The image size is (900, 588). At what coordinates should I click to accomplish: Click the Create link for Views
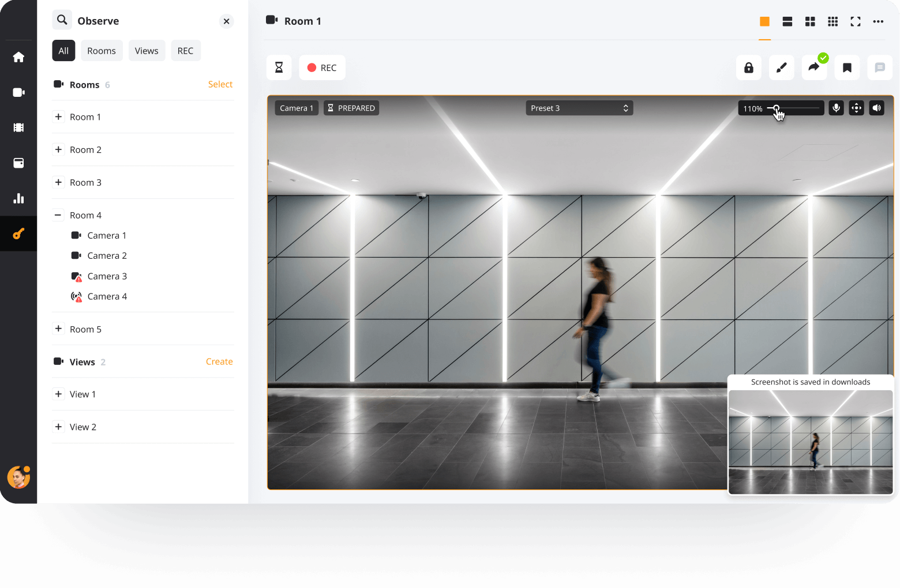[x=219, y=361]
